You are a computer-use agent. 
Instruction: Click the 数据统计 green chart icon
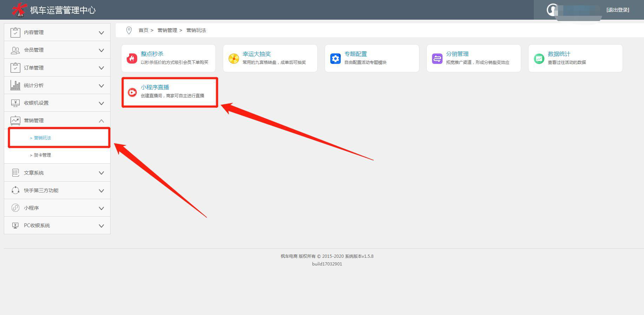(539, 58)
